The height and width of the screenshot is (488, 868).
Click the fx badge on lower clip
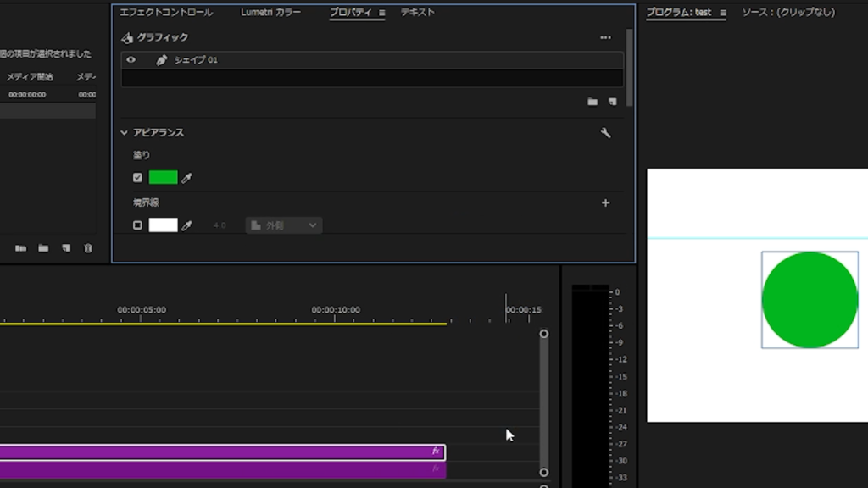coord(437,469)
